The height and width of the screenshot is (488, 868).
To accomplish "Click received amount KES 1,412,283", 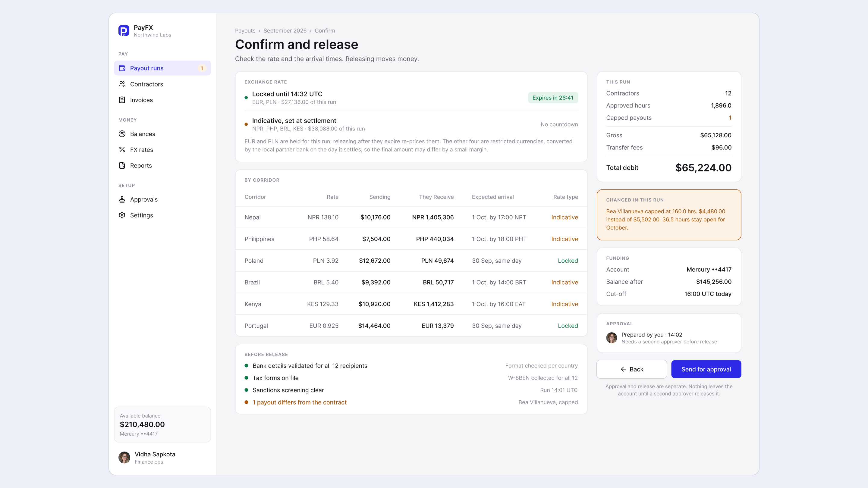I will point(434,304).
